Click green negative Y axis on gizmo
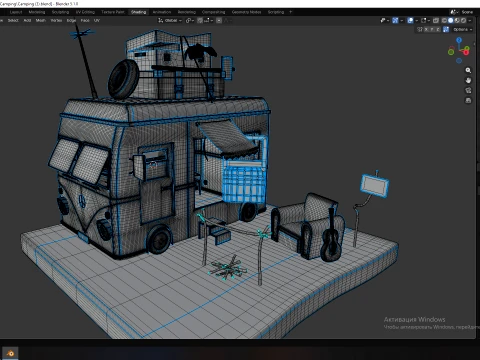480x360 pixels. pyautogui.click(x=451, y=52)
